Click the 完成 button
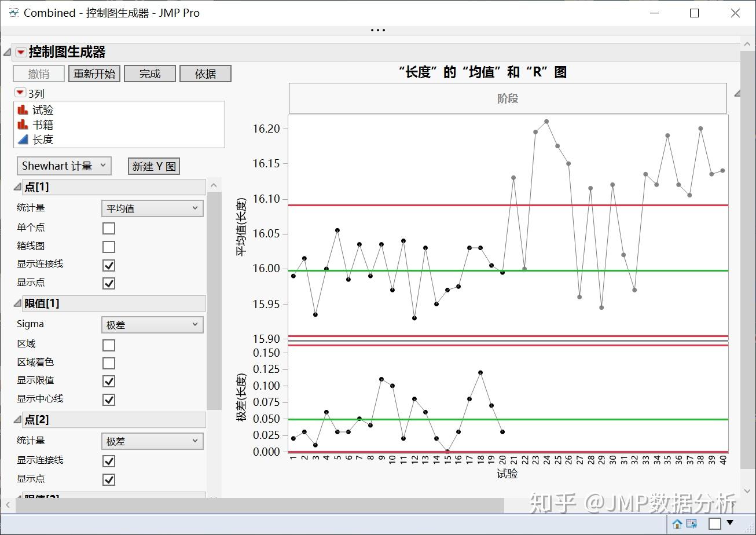756x535 pixels. tap(149, 73)
